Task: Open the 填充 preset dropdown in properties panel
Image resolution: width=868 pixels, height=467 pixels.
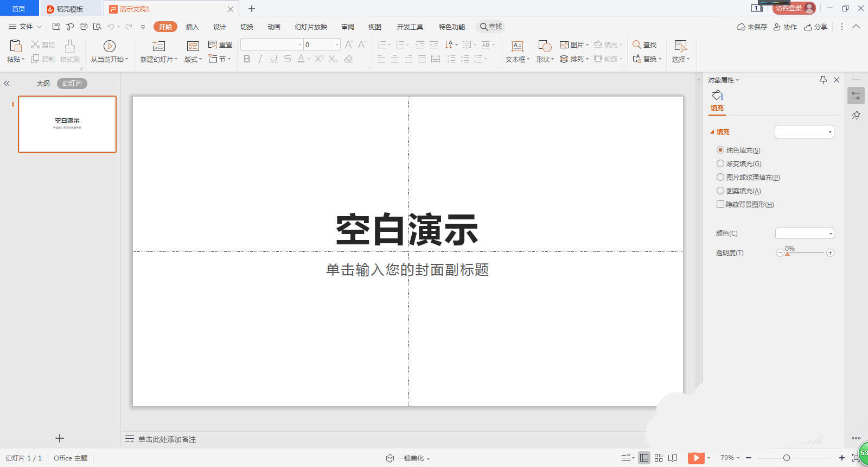Action: [x=804, y=132]
